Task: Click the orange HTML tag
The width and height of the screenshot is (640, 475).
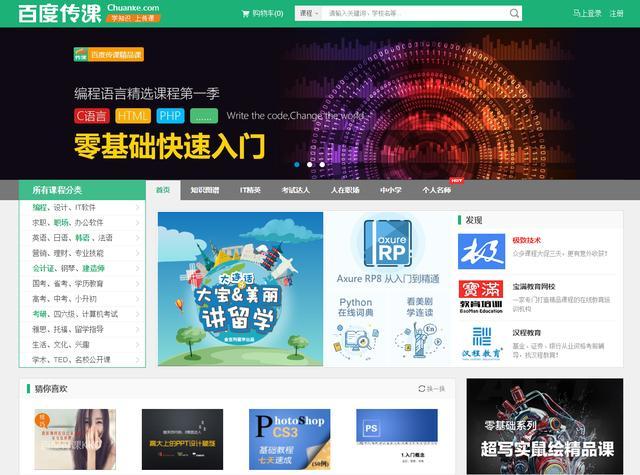Action: click(x=133, y=116)
